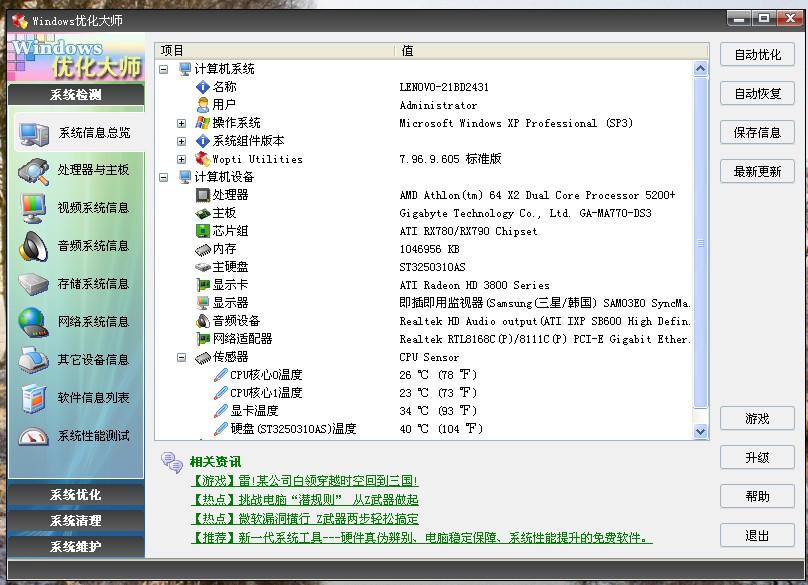Open 处理器与主板 sidebar icon
808x585 pixels.
[34, 170]
